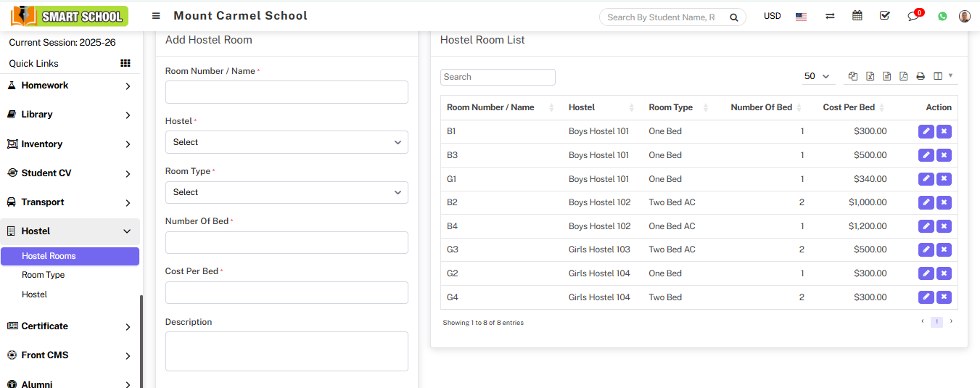This screenshot has width=980, height=388.
Task: Click Search By Student Name field
Action: click(x=662, y=17)
